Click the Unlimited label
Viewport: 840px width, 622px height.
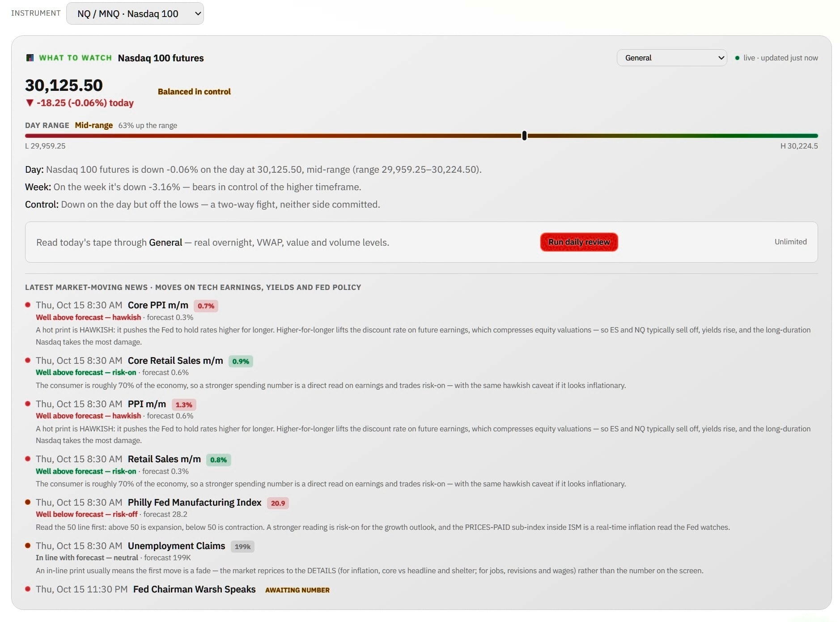tap(790, 242)
